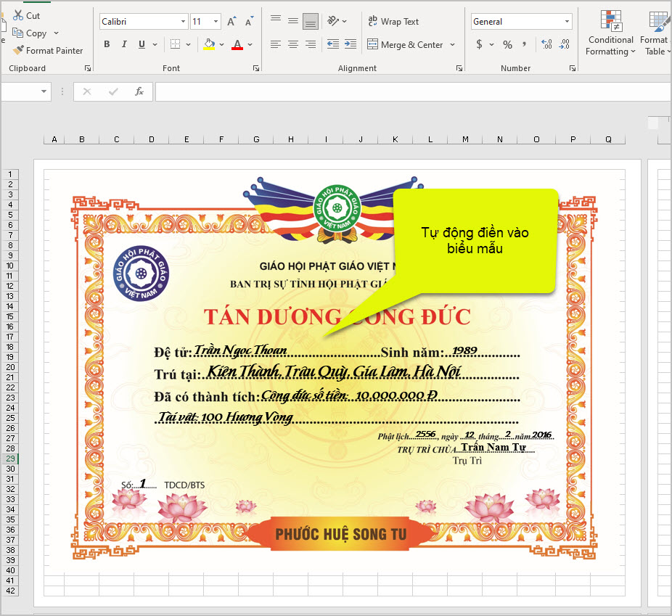Click inside the formula bar
672x616 pixels.
click(406, 91)
